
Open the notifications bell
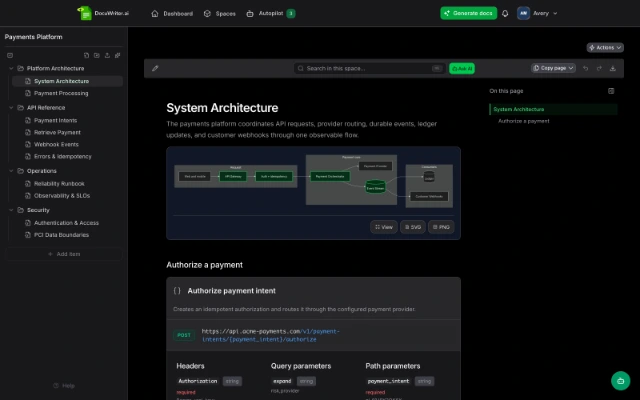pyautogui.click(x=505, y=13)
